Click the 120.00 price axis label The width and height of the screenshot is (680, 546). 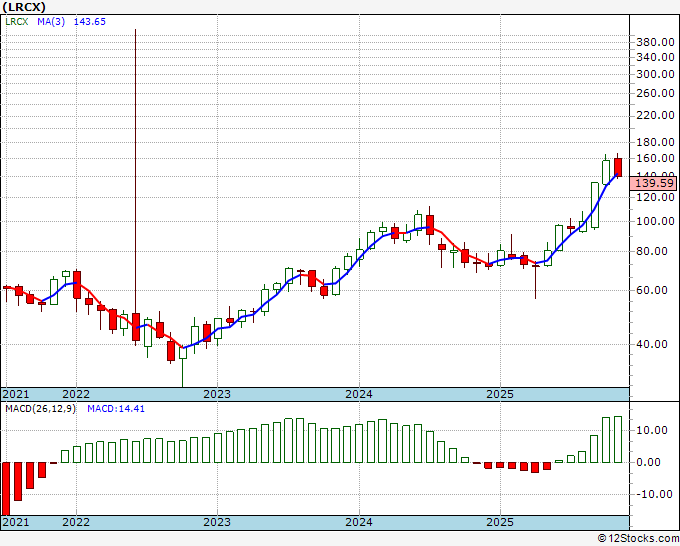click(x=655, y=197)
